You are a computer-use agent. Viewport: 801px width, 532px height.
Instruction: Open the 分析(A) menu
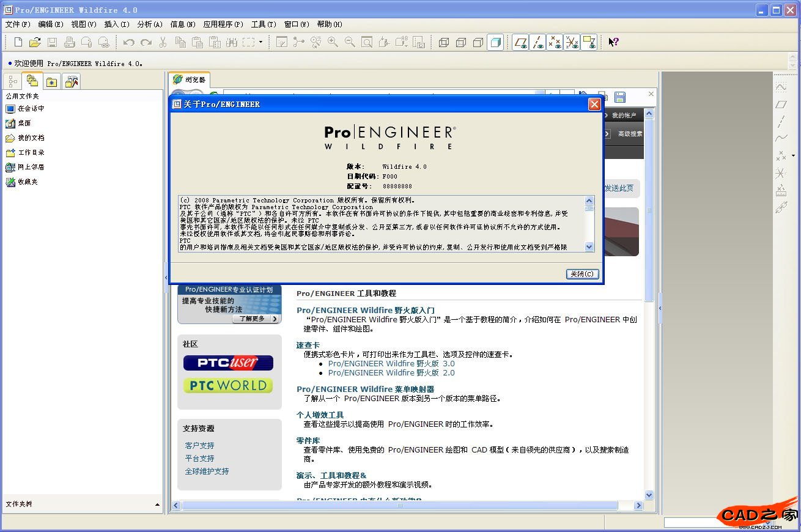click(150, 24)
